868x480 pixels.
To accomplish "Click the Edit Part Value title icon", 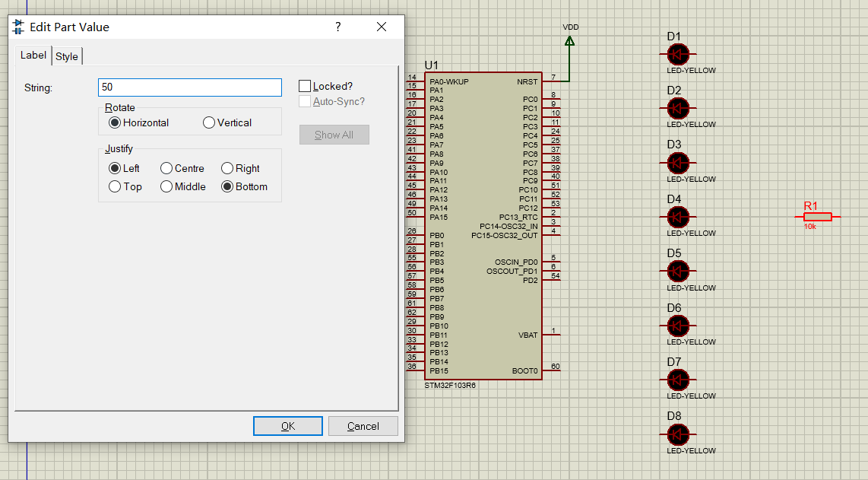I will (18, 27).
